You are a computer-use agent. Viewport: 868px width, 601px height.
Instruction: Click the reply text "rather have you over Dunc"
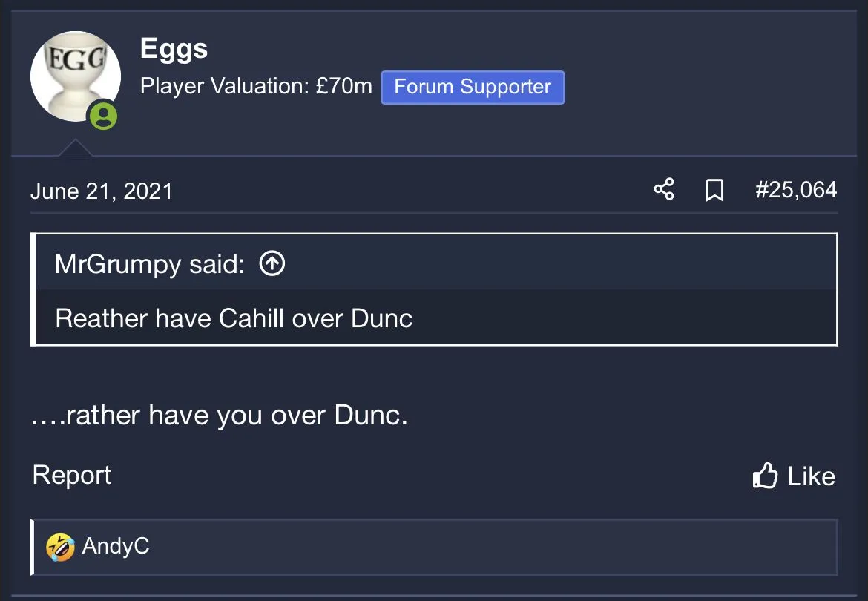[x=220, y=416]
